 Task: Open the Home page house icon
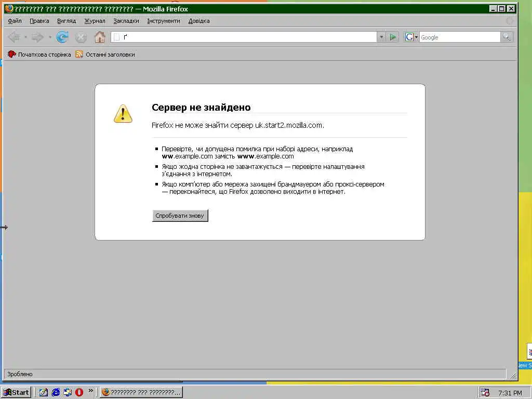click(100, 37)
